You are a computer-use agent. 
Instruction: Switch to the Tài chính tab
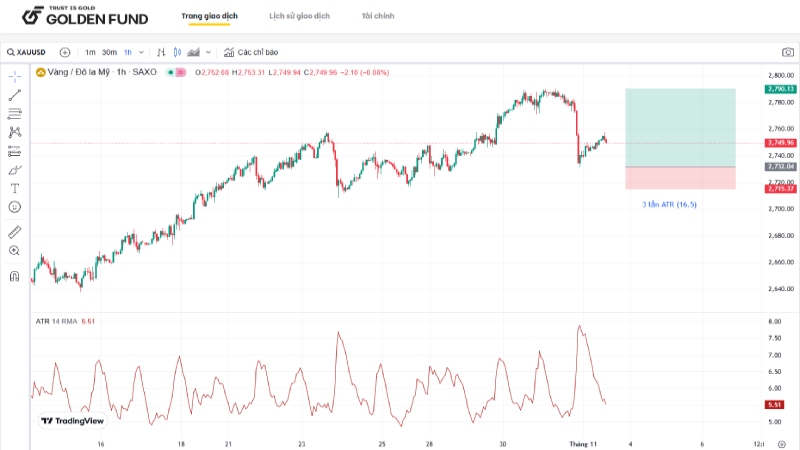tap(378, 16)
